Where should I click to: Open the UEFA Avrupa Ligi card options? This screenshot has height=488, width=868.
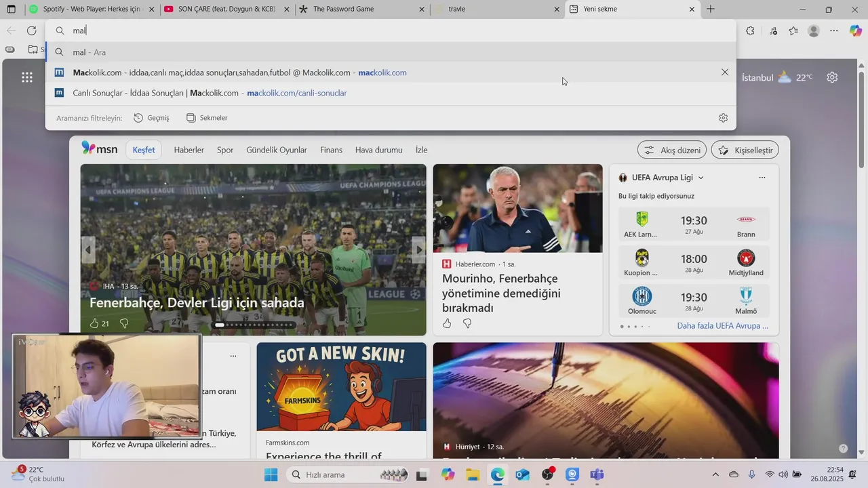pos(762,178)
